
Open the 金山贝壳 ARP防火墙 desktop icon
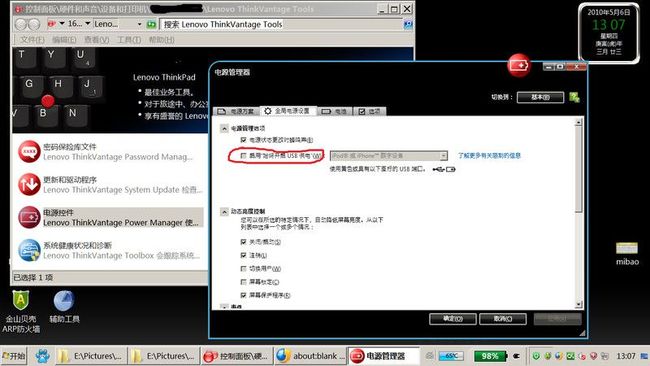21,311
